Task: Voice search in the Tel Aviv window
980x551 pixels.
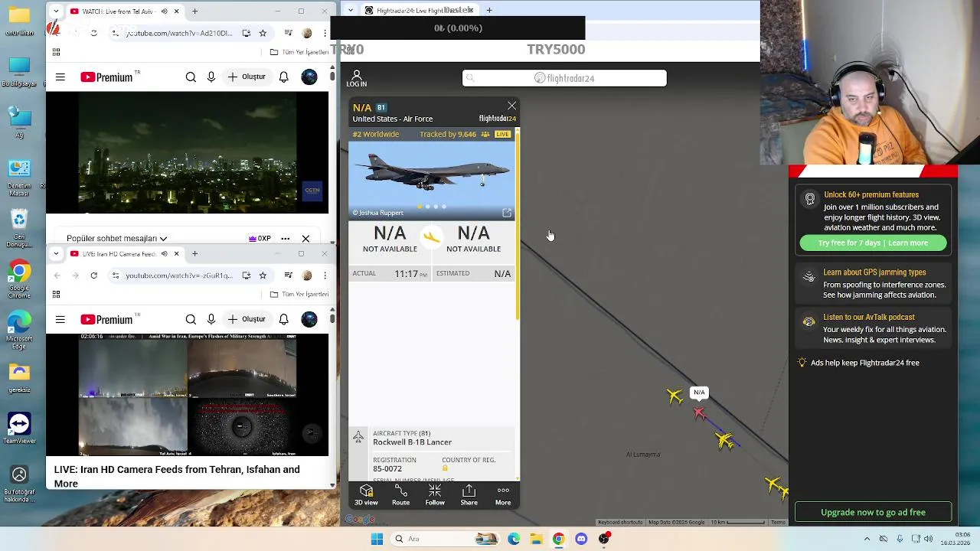Action: point(211,77)
